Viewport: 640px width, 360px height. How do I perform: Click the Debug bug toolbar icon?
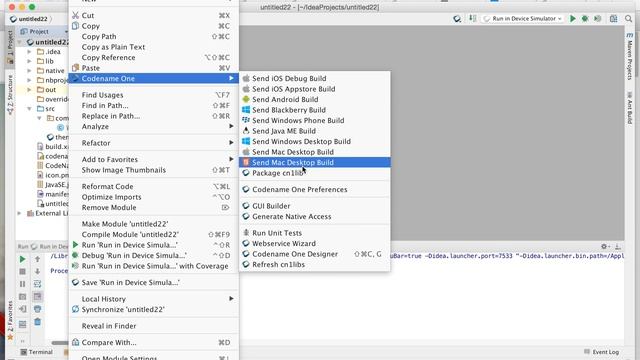(585, 19)
